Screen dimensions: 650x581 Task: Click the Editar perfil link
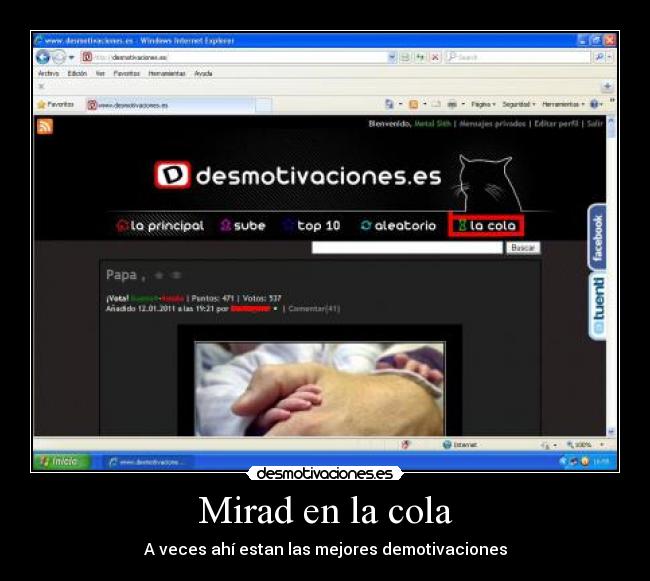click(x=556, y=123)
